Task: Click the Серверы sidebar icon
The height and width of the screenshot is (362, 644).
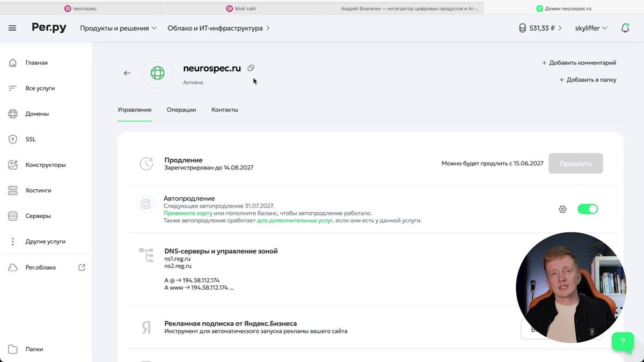Action: click(13, 216)
